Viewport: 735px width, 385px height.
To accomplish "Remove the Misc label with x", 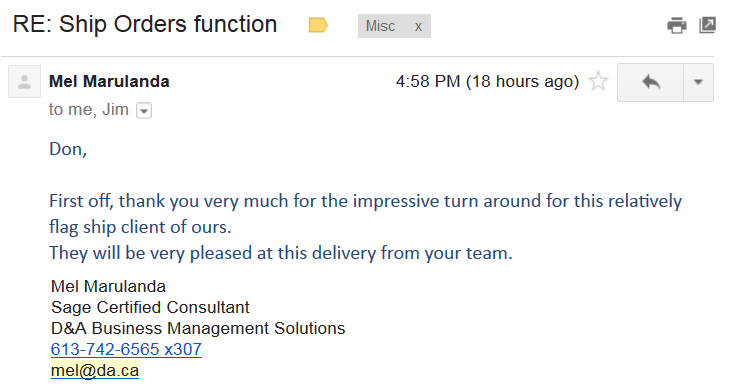I will pyautogui.click(x=418, y=27).
